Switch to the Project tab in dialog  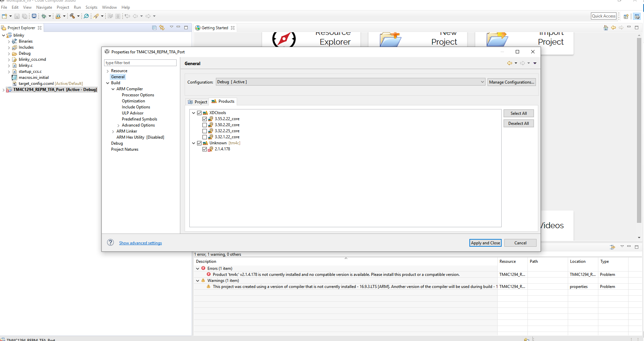[197, 102]
